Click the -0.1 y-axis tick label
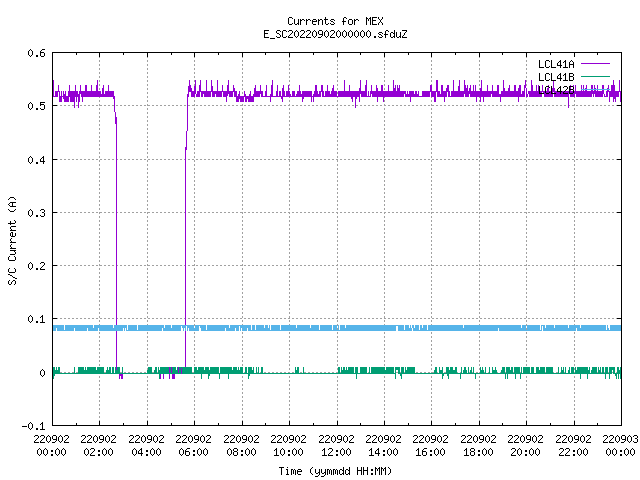640x480 pixels. pos(33,426)
